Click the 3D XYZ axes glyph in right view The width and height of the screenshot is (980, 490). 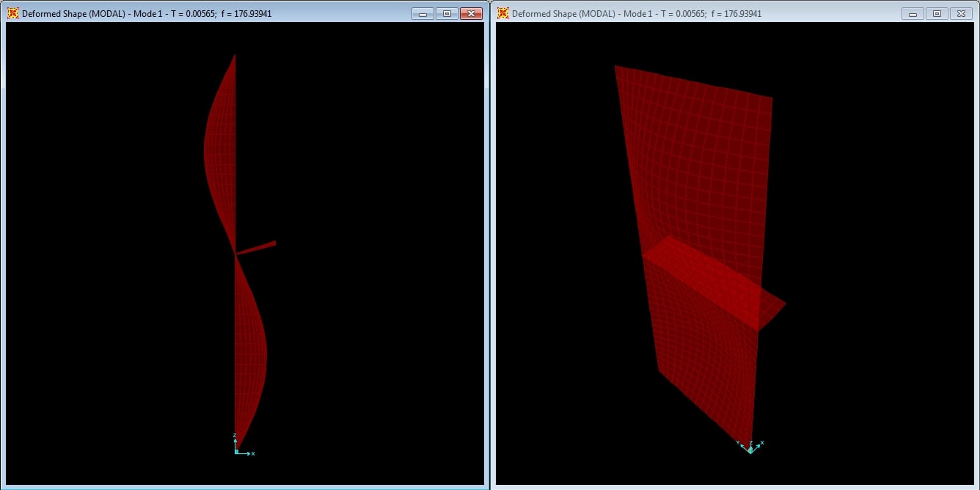(750, 447)
